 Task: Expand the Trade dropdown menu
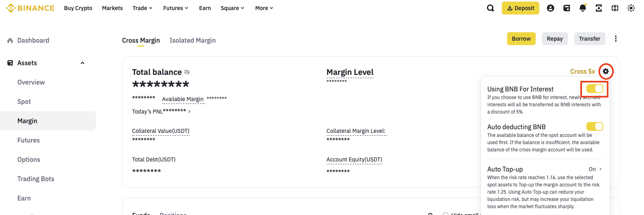pos(142,8)
